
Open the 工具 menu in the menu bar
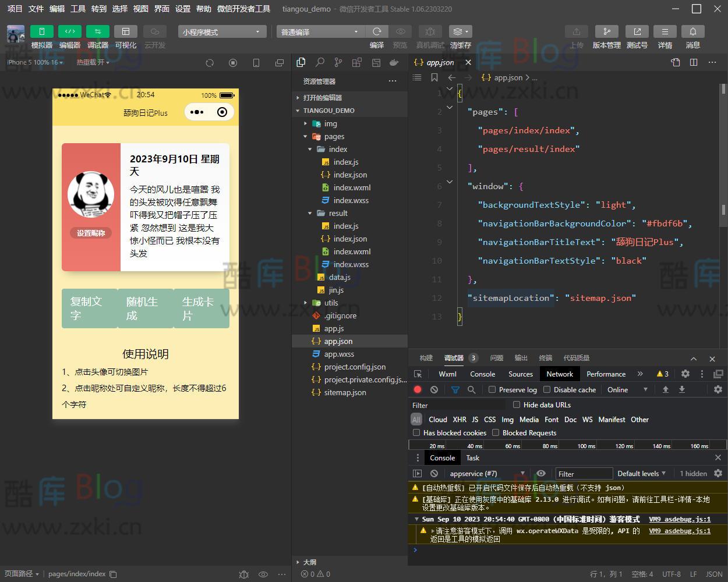[78, 9]
